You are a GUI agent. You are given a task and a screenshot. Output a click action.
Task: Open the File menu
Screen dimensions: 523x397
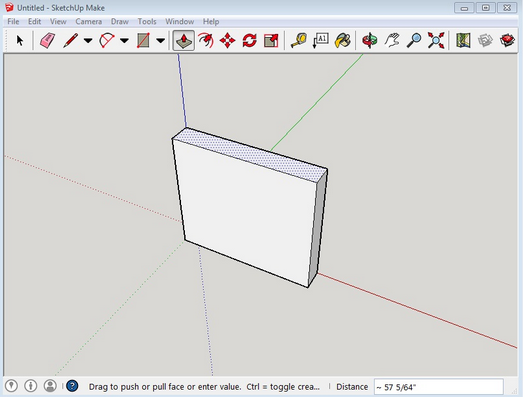pyautogui.click(x=13, y=22)
